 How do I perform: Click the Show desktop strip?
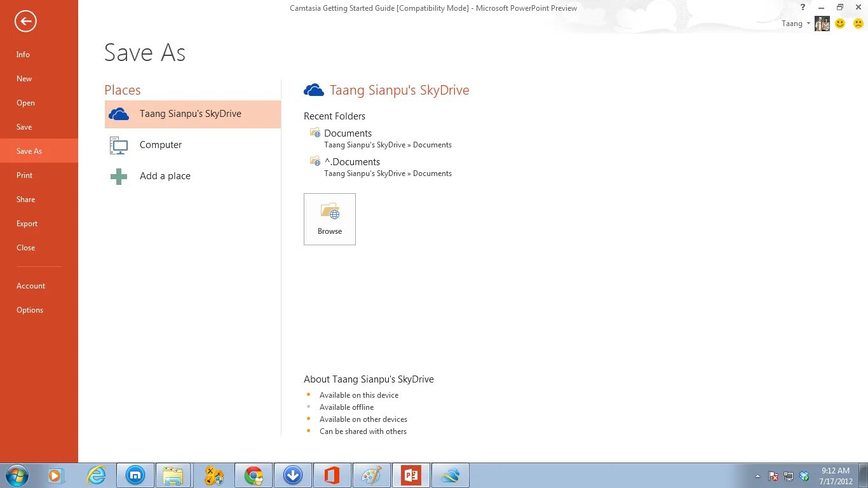pos(864,476)
